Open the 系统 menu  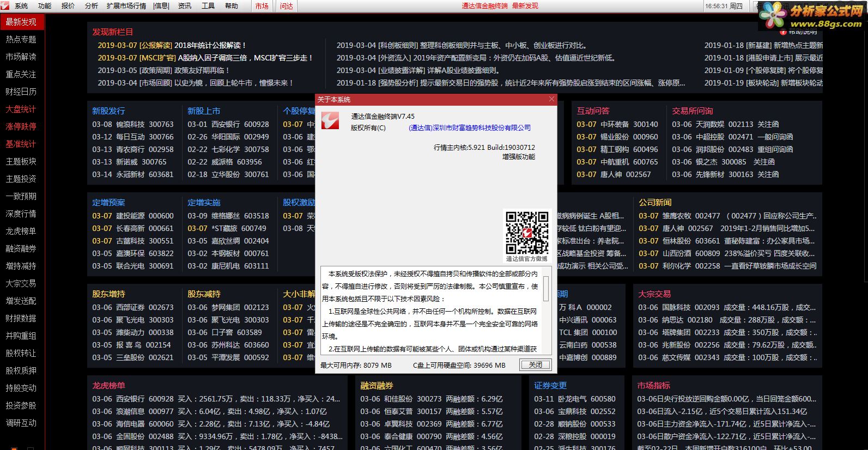(21, 5)
